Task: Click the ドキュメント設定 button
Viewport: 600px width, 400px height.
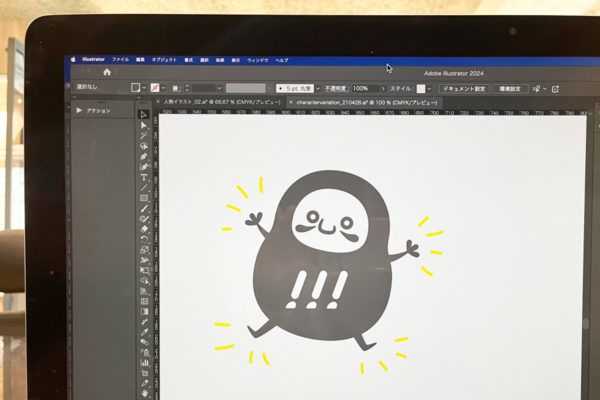Action: (464, 89)
